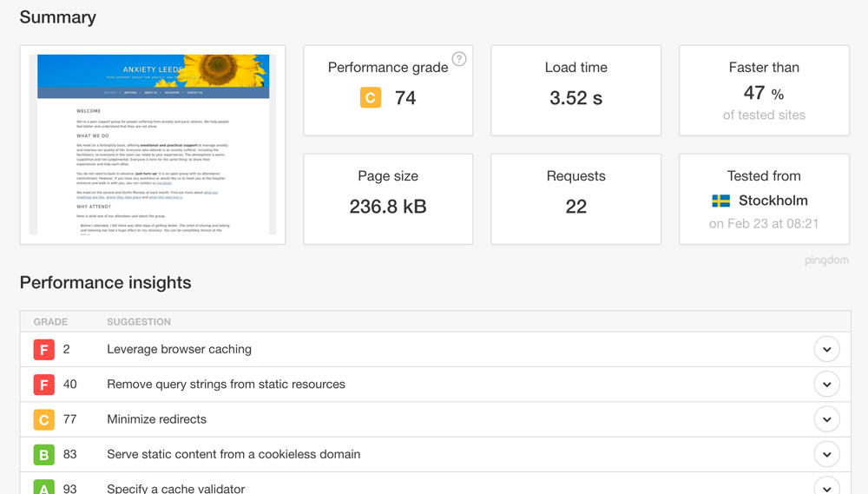Image resolution: width=868 pixels, height=494 pixels.
Task: Click the SUGGESTION column header
Action: click(139, 322)
